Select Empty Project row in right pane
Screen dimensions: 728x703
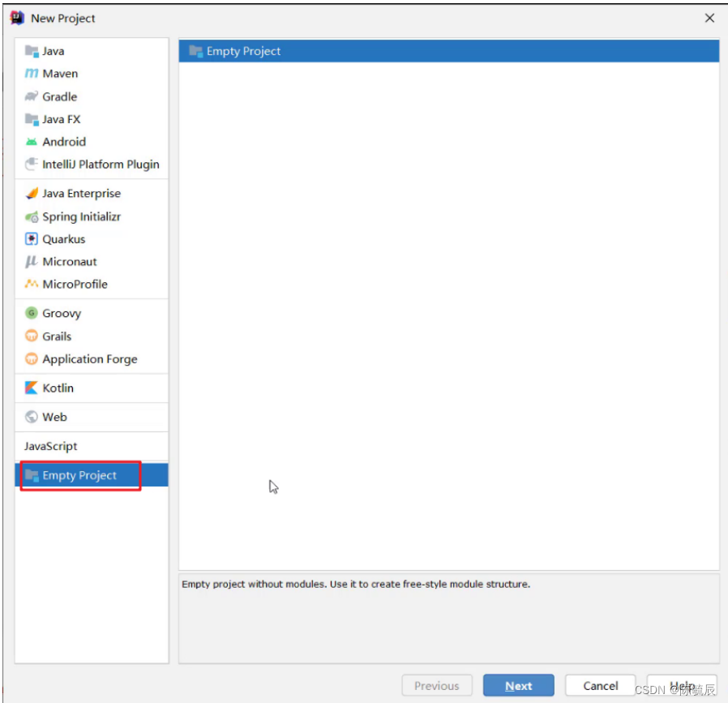[x=449, y=51]
